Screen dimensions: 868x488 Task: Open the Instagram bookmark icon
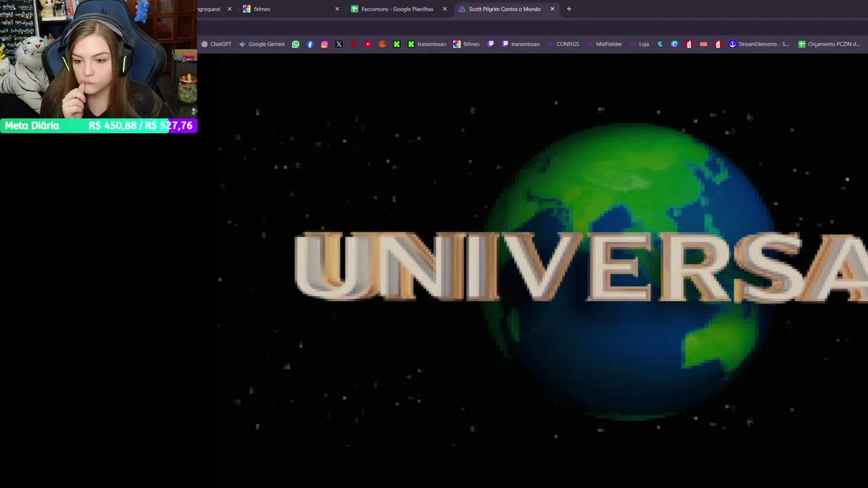[324, 44]
